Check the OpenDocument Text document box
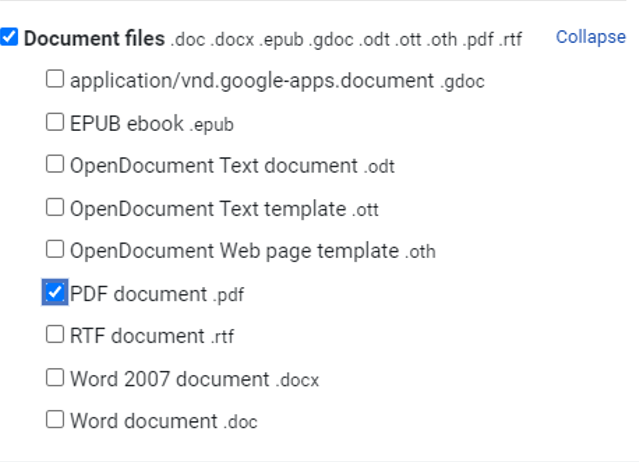This screenshot has width=639, height=462. click(x=55, y=164)
